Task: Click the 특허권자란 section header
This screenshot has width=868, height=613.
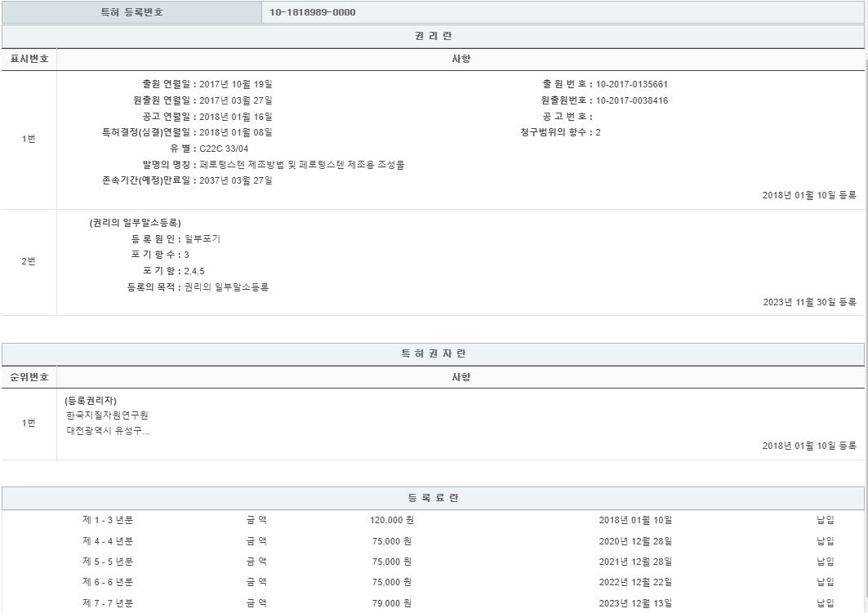Action: (x=433, y=354)
